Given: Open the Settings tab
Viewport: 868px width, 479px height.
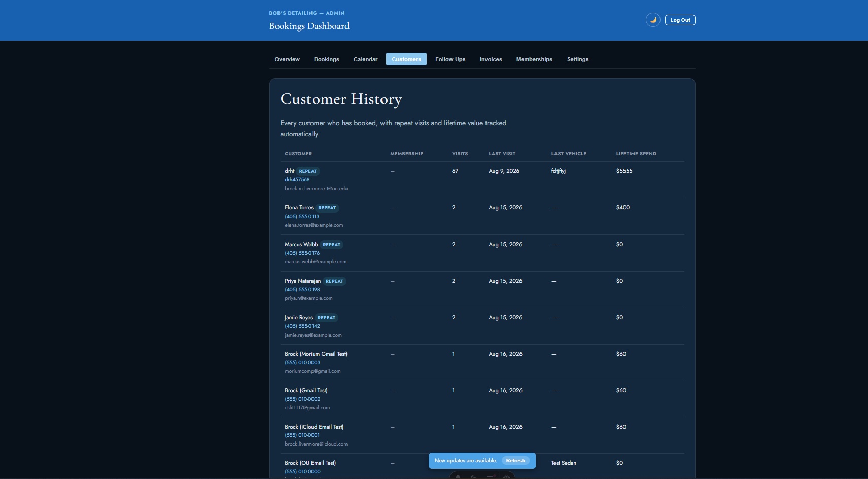Looking at the screenshot, I should (x=578, y=59).
